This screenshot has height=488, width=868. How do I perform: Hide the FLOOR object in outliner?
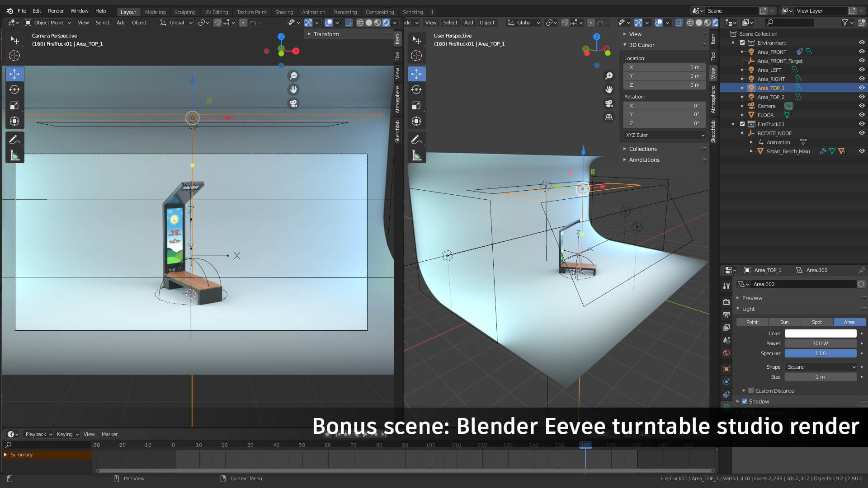tap(862, 115)
